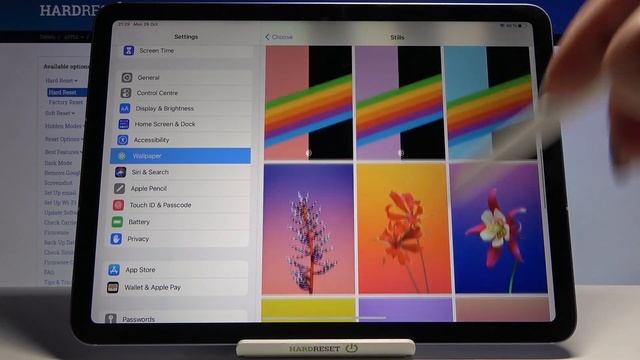Go back with the Choose button

pos(279,37)
